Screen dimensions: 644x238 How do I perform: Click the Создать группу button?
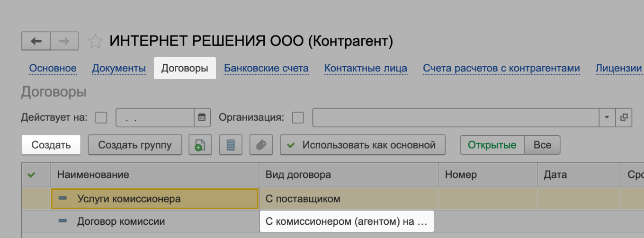coord(135,145)
